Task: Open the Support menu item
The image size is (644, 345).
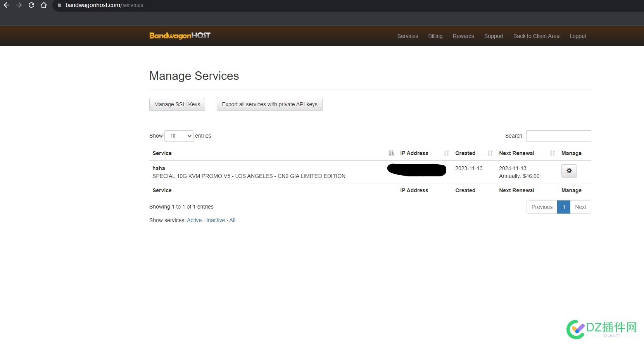Action: [494, 36]
